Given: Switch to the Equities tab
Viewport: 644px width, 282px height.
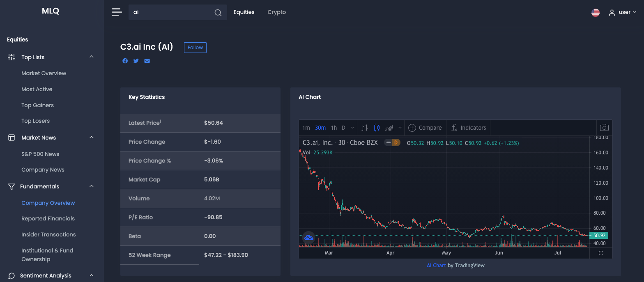Looking at the screenshot, I should coord(244,12).
